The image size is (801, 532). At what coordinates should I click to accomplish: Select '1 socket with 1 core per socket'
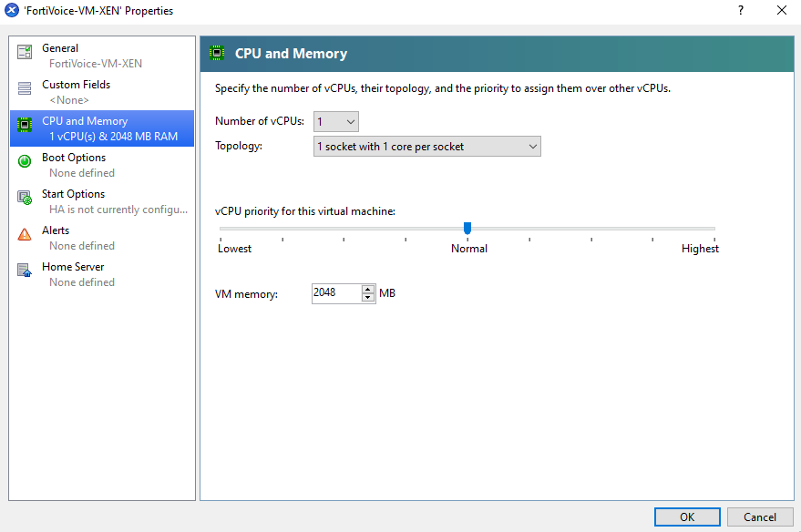pyautogui.click(x=426, y=146)
